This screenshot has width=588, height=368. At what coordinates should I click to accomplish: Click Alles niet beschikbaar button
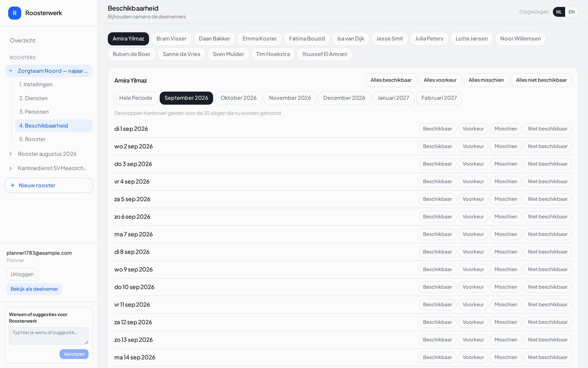click(x=541, y=80)
